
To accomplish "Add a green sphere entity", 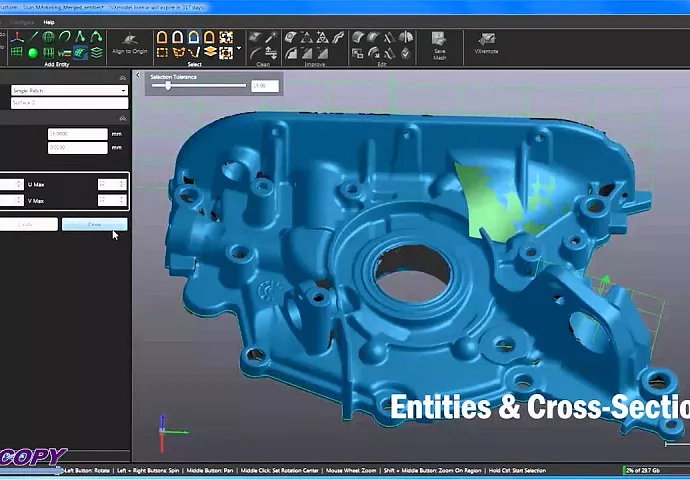I will coord(32,53).
